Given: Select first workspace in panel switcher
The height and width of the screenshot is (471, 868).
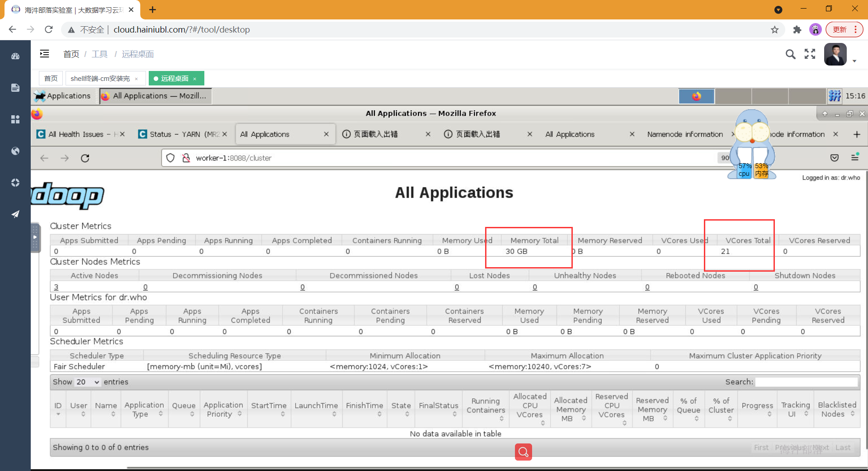Looking at the screenshot, I should click(x=697, y=96).
